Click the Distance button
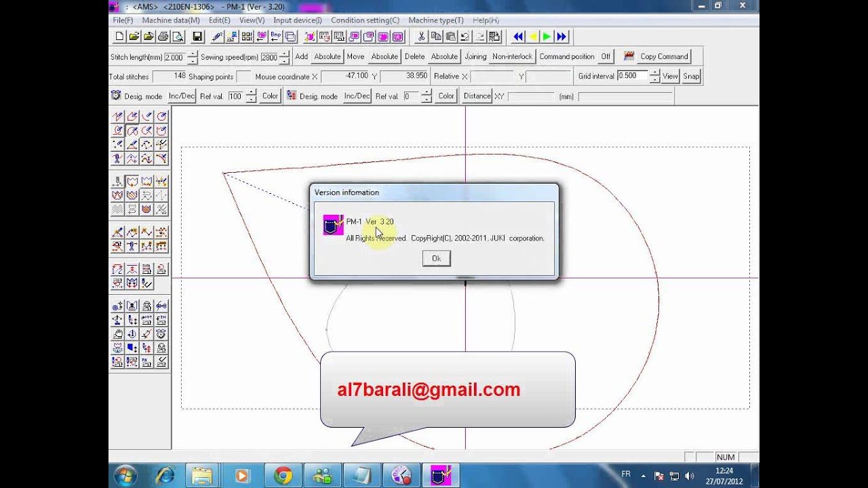Screen dimensions: 868x488 pos(477,96)
